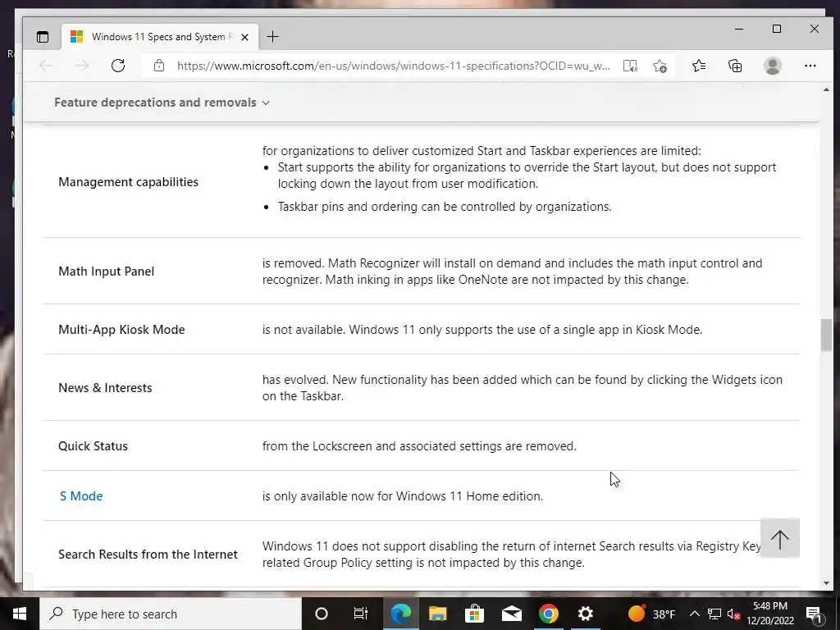This screenshot has height=630, width=840.
Task: Open Settings and more ellipsis menu
Action: [810, 66]
